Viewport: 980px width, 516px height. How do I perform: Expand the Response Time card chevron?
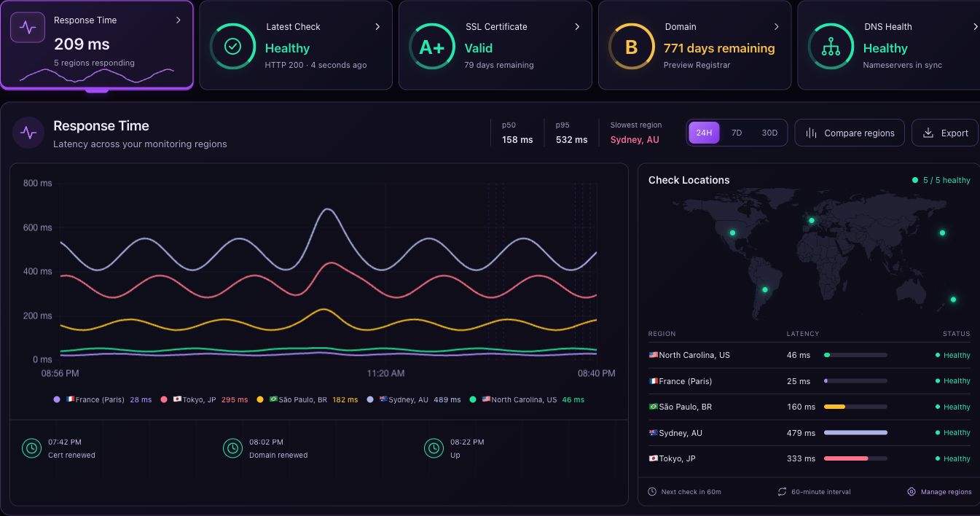178,20
